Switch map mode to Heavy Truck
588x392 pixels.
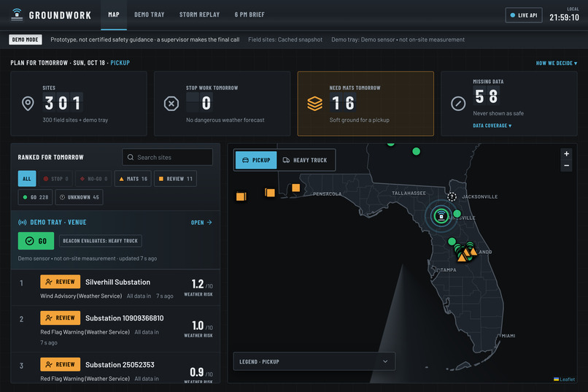click(305, 160)
